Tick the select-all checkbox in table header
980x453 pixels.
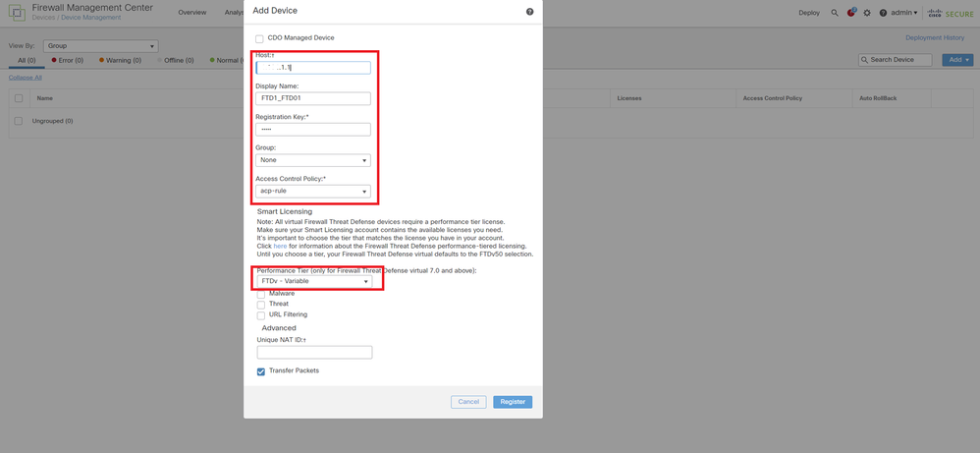[19, 98]
